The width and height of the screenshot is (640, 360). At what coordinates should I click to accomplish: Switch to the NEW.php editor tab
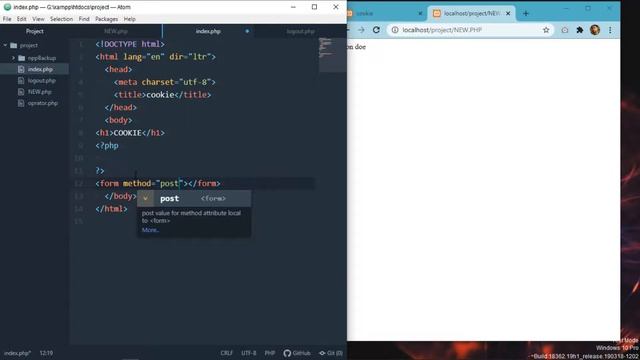pos(116,31)
